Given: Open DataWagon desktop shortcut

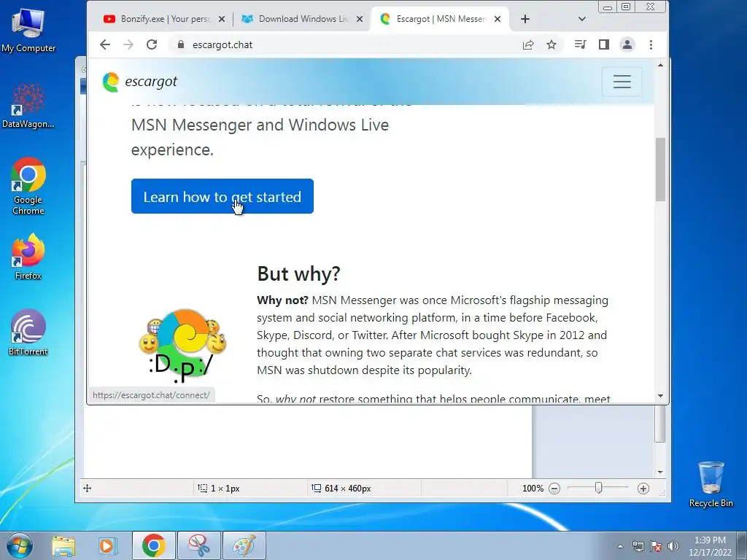Looking at the screenshot, I should click(28, 106).
